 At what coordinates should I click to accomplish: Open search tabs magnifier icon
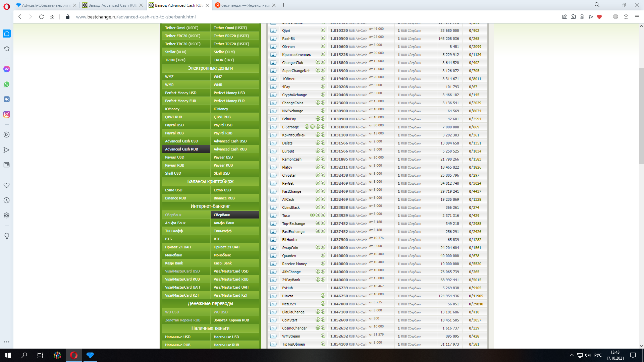pyautogui.click(x=597, y=5)
